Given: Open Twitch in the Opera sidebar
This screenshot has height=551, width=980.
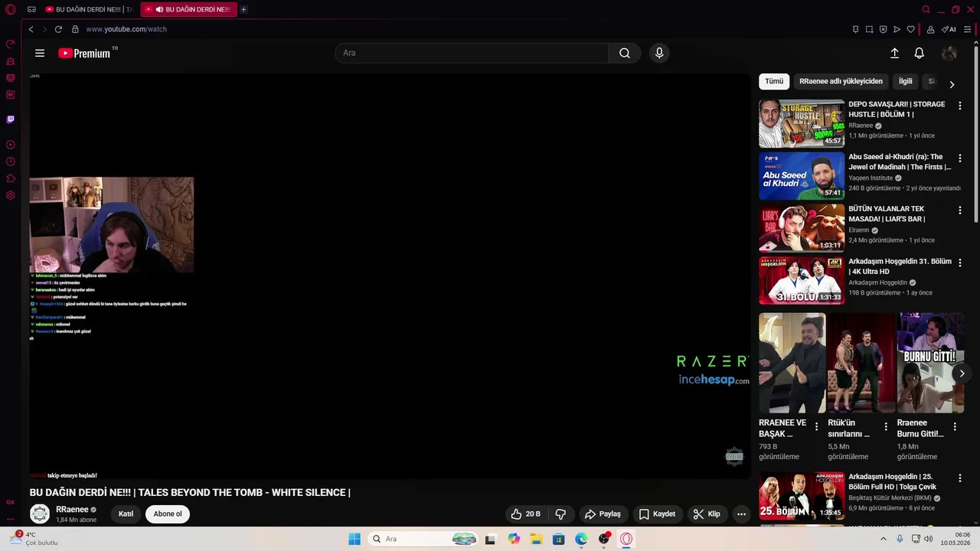Looking at the screenshot, I should 11,119.
